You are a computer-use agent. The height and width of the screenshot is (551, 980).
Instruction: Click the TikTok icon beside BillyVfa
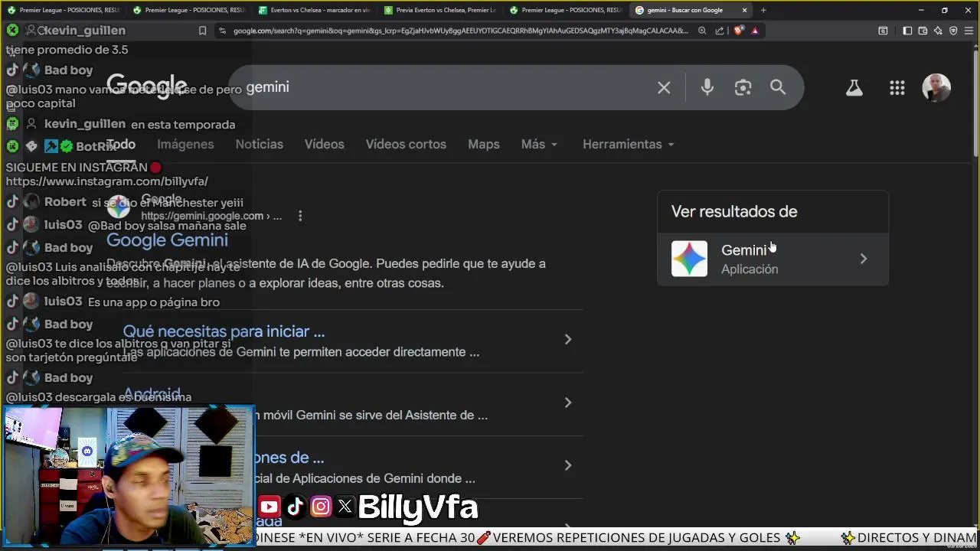click(x=295, y=506)
